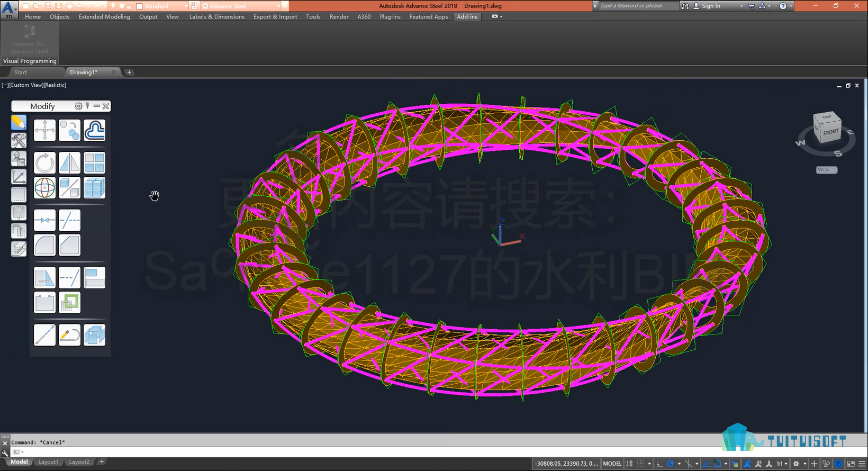Open the Standard layer dropdown
Image resolution: width=868 pixels, height=471 pixels.
(161, 6)
